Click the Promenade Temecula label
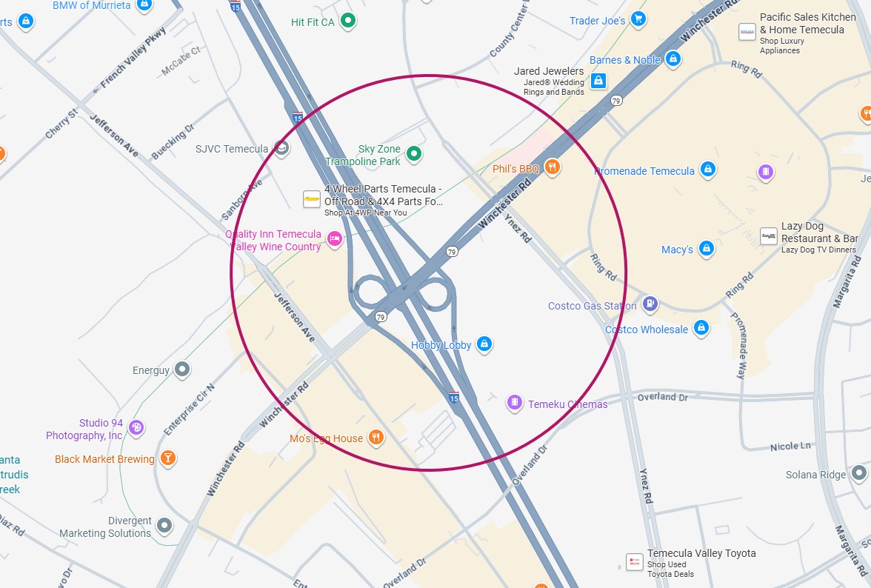The height and width of the screenshot is (588, 871). pos(644,171)
